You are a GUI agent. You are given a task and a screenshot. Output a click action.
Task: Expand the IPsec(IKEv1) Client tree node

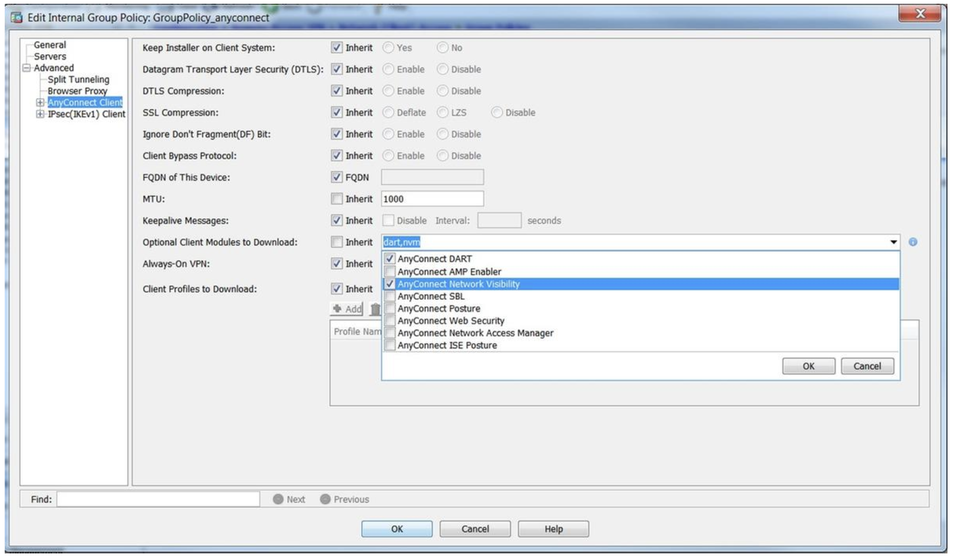40,114
